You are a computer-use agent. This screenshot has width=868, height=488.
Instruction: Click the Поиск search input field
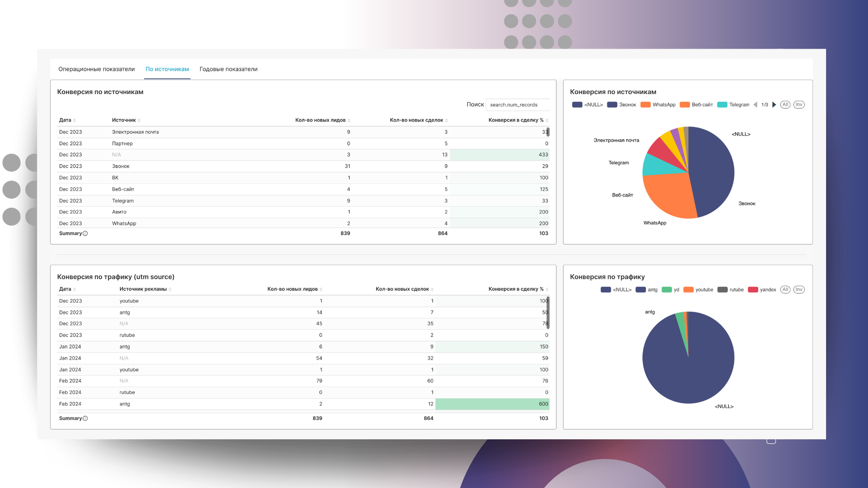tap(517, 105)
